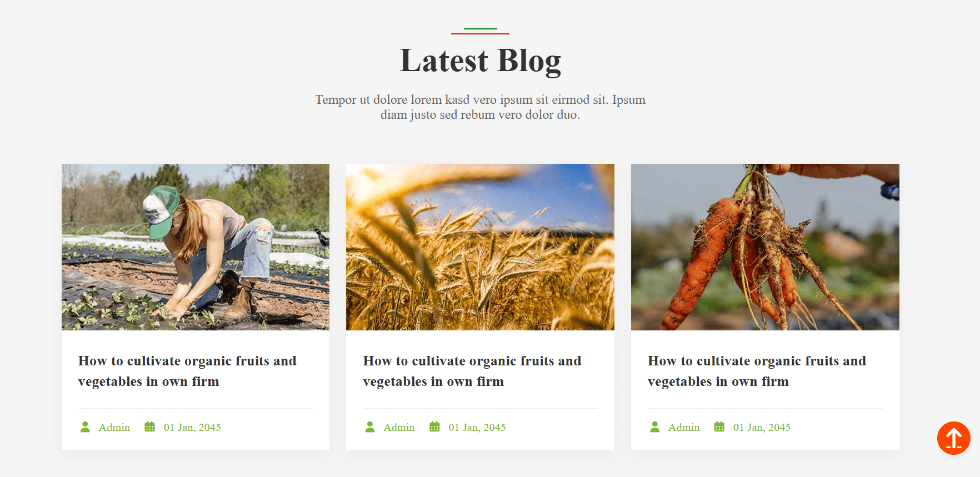The height and width of the screenshot is (477, 980).
Task: Open the farmer planting seedlings image
Action: coord(196,247)
